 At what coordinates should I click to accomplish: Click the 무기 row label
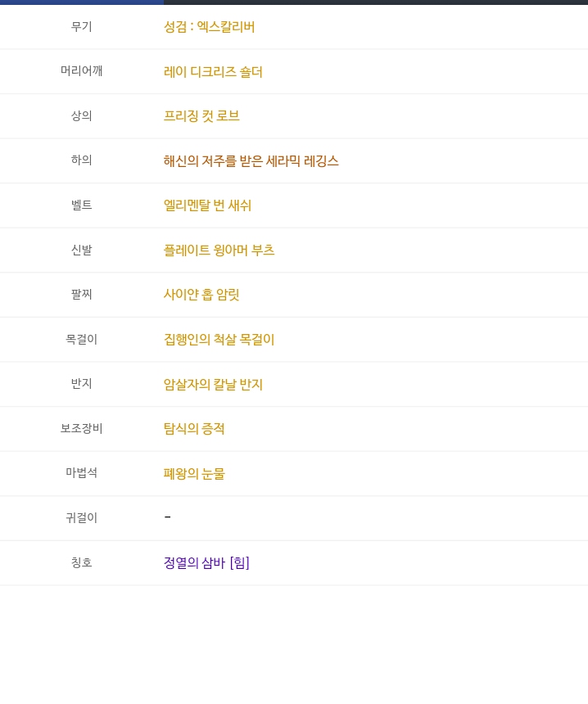pyautogui.click(x=81, y=27)
